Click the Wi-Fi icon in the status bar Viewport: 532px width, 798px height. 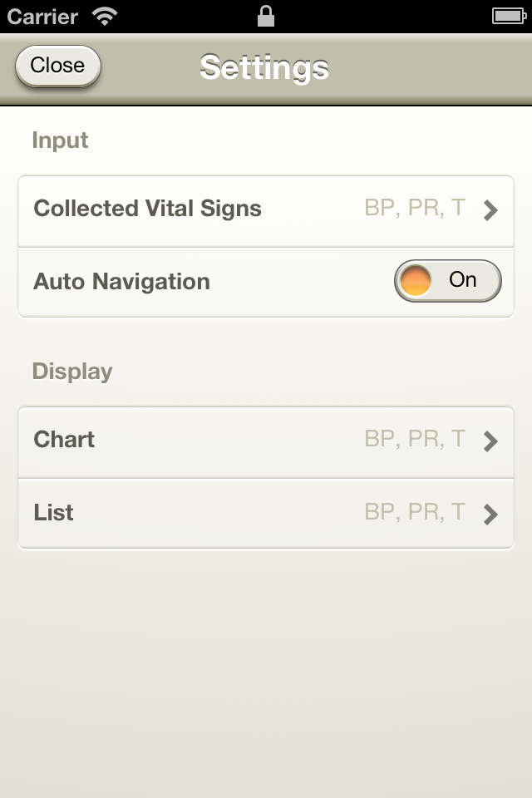click(x=105, y=17)
